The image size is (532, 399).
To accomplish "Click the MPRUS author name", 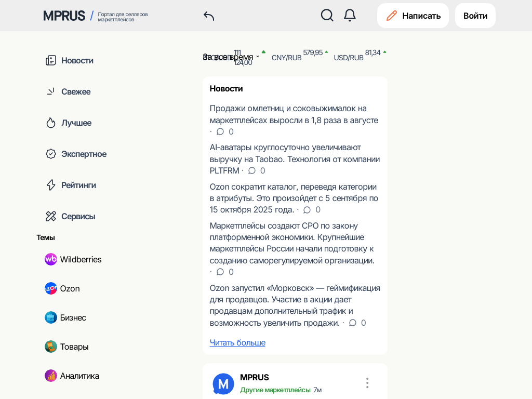I will [x=255, y=377].
